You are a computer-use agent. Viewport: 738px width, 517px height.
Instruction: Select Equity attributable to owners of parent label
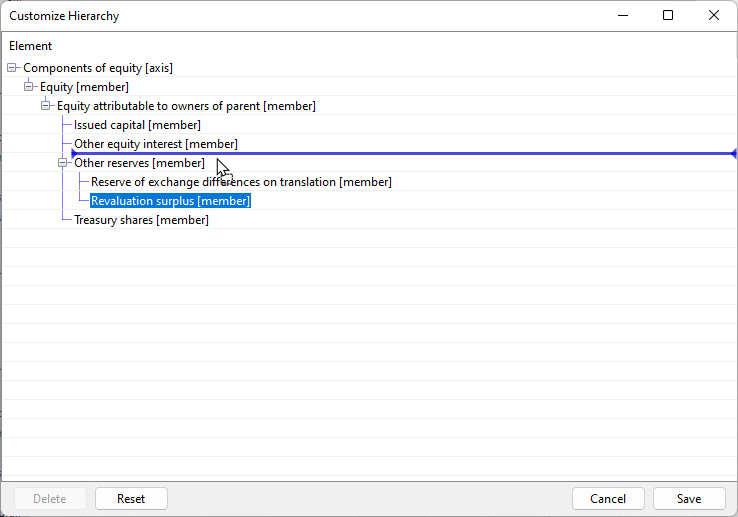[186, 106]
